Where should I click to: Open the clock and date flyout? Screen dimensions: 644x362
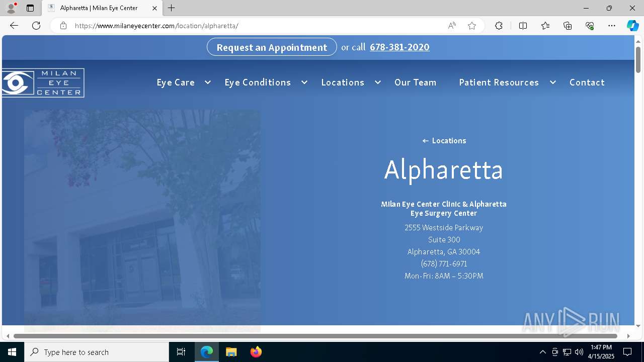[601, 352]
